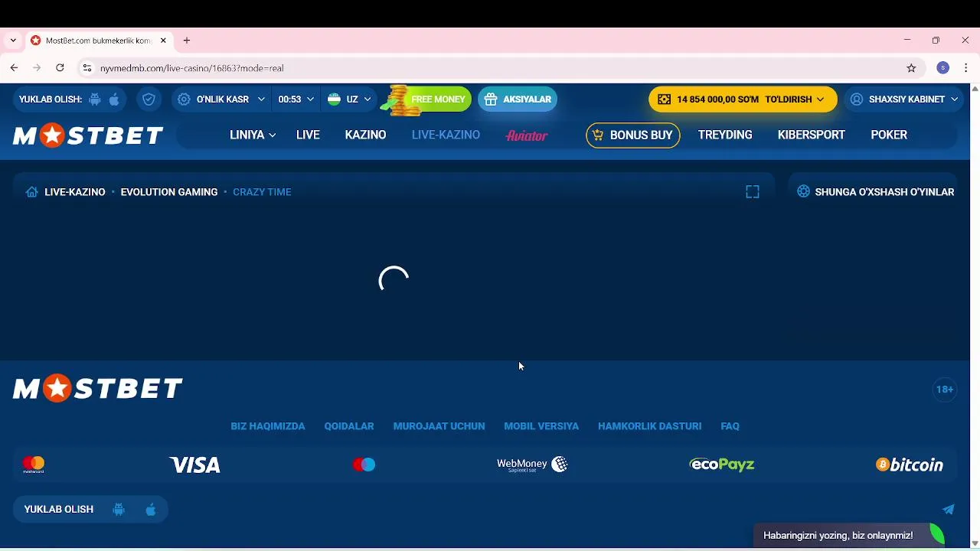Select the LIVE-KAZINO menu item

[x=446, y=135]
